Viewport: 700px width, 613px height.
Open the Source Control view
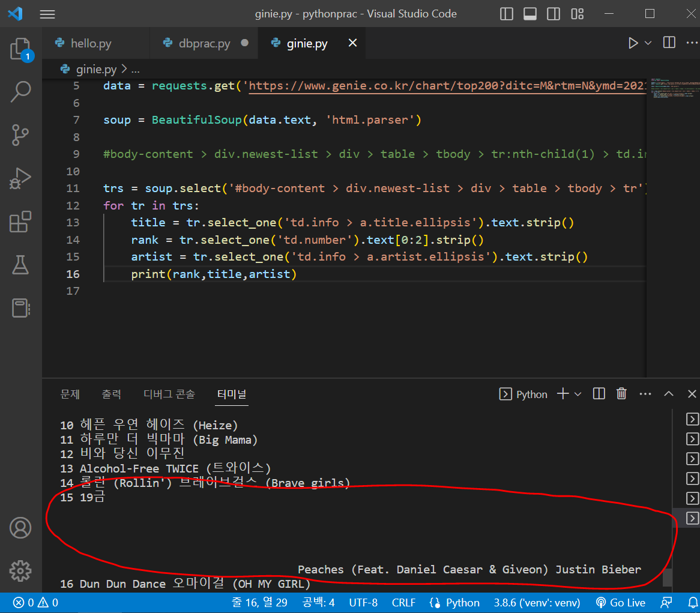(20, 135)
